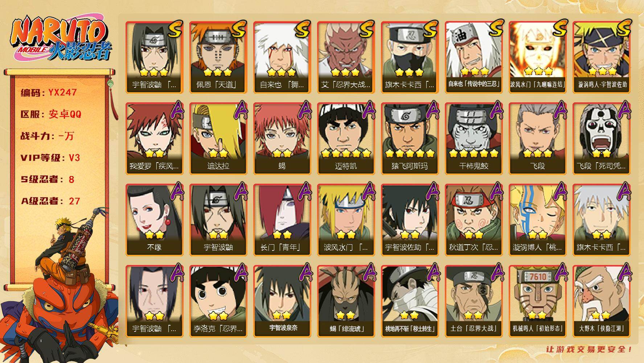This screenshot has height=363, width=644.
Task: Open the 宇智波泉奈 character card
Action: click(x=282, y=301)
